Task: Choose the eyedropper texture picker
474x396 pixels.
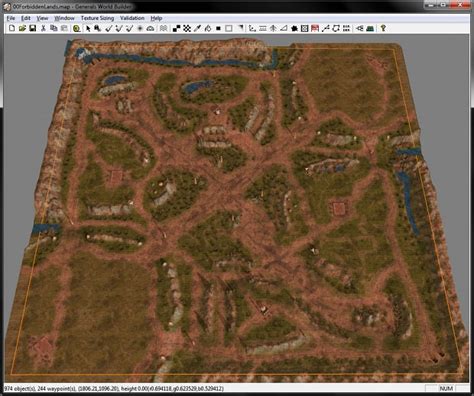Action: click(197, 29)
